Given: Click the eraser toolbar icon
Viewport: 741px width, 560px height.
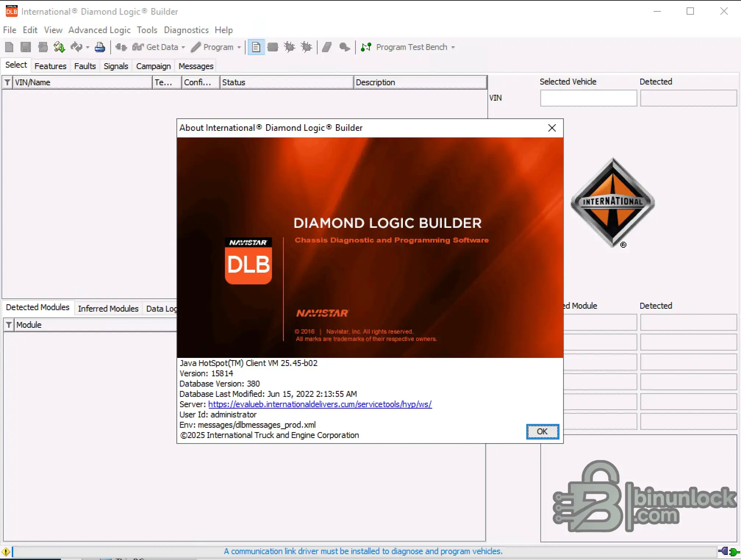Looking at the screenshot, I should [x=327, y=47].
